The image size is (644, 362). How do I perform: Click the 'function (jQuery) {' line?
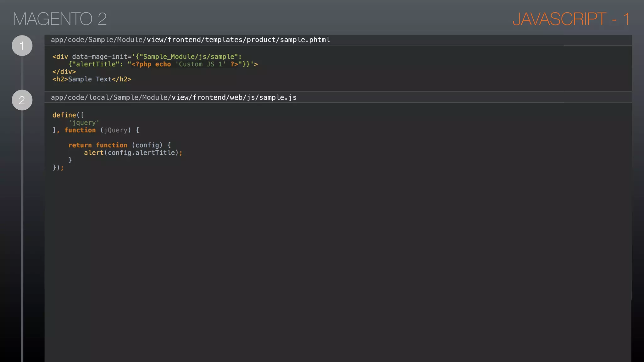click(x=96, y=130)
